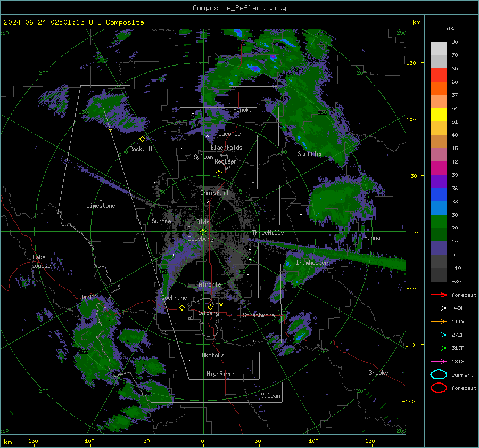Click the Cochrane label
Viewport: 479px width, 448px height.
174,298
